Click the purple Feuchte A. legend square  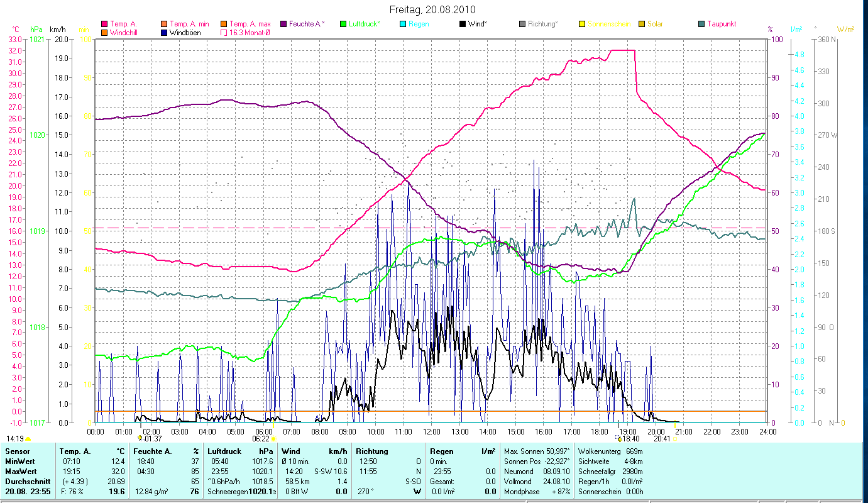click(x=283, y=24)
